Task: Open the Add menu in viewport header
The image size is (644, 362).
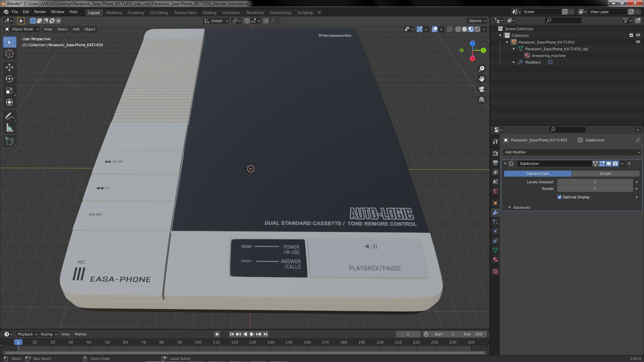Action: 76,29
